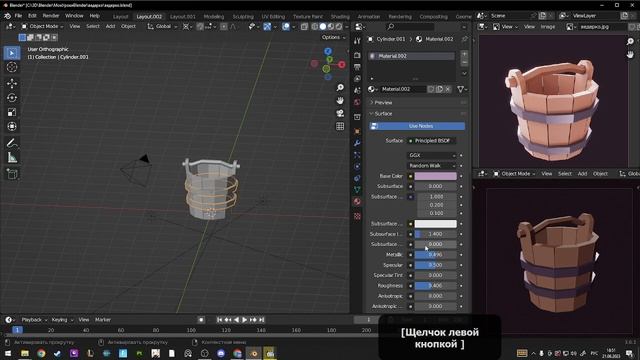Toggle the Use Nodes button
Screen dimensions: 640x360
click(x=417, y=126)
